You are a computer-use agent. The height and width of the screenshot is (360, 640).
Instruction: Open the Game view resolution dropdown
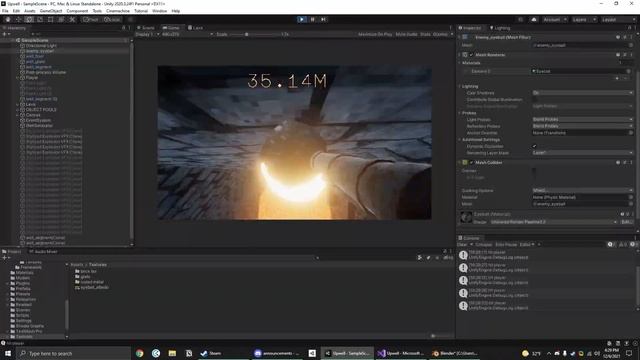pyautogui.click(x=187, y=34)
